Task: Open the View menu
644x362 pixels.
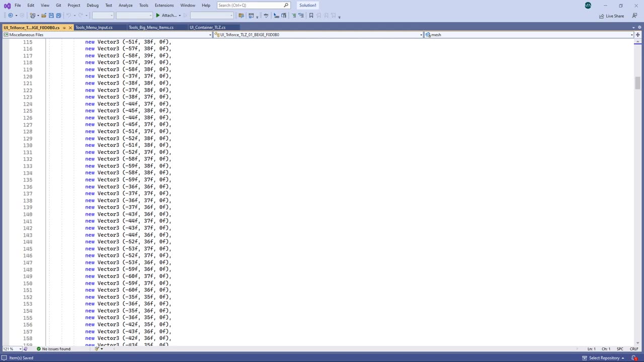Action: click(45, 6)
